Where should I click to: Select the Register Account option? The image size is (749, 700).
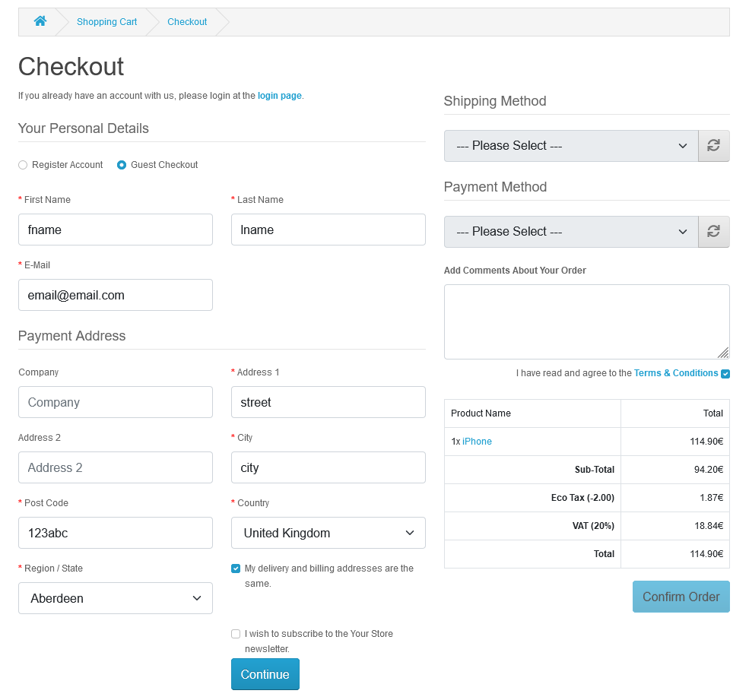coord(23,165)
